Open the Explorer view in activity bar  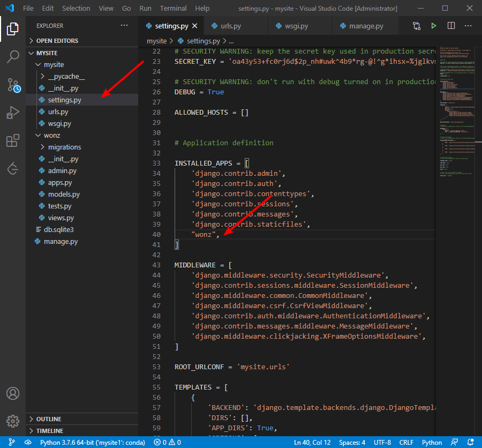pos(13,29)
